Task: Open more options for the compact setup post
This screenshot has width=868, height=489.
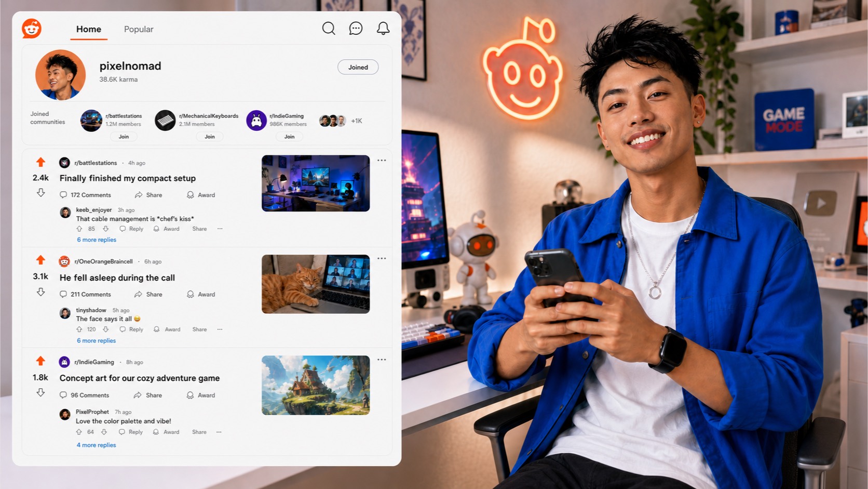Action: pos(382,160)
